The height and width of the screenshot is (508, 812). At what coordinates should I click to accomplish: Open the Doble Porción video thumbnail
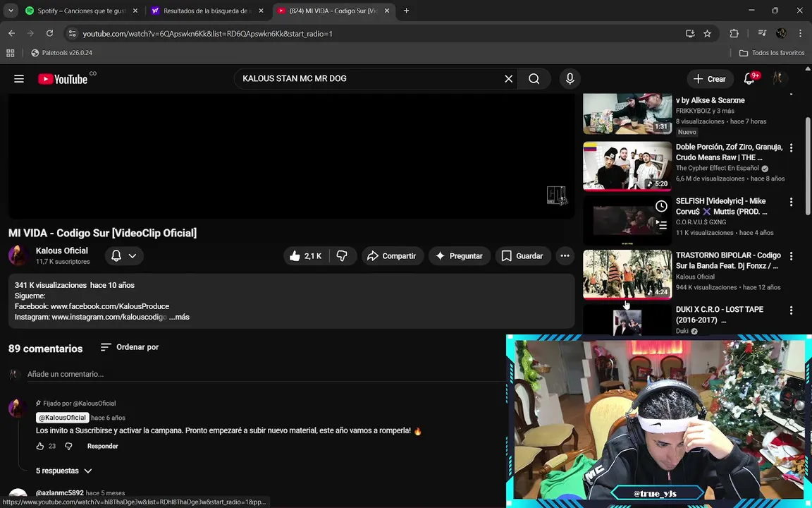coord(627,167)
